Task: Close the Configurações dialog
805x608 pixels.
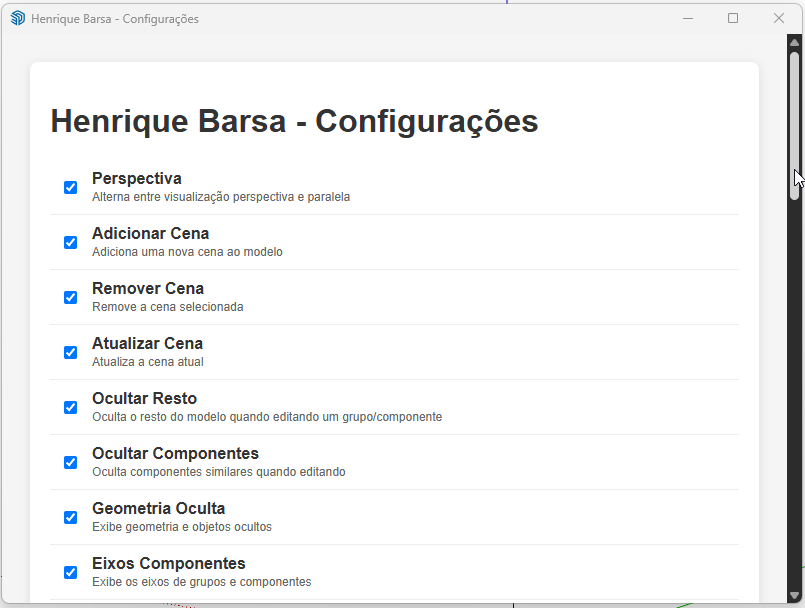Action: tap(779, 18)
